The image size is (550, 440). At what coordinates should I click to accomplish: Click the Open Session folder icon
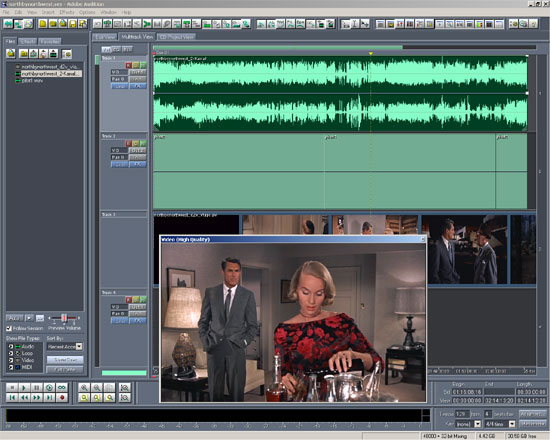pyautogui.click(x=53, y=24)
